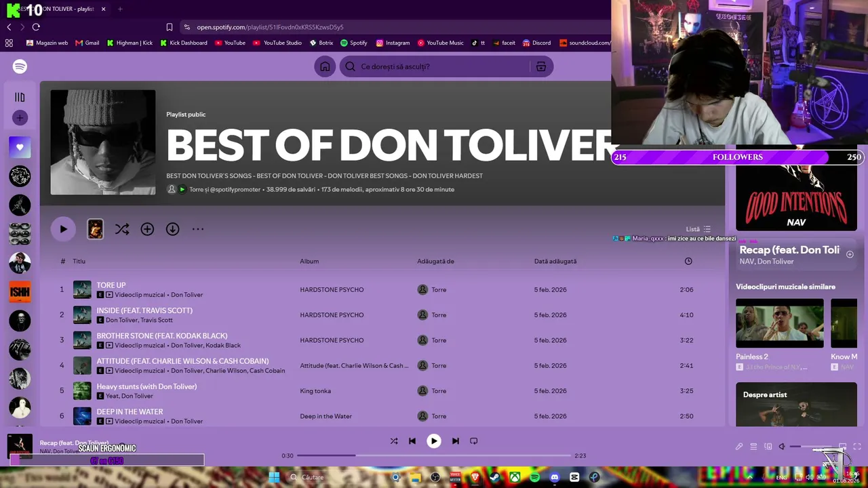The height and width of the screenshot is (488, 868).
Task: Click the play button in the bottom player
Action: (434, 441)
